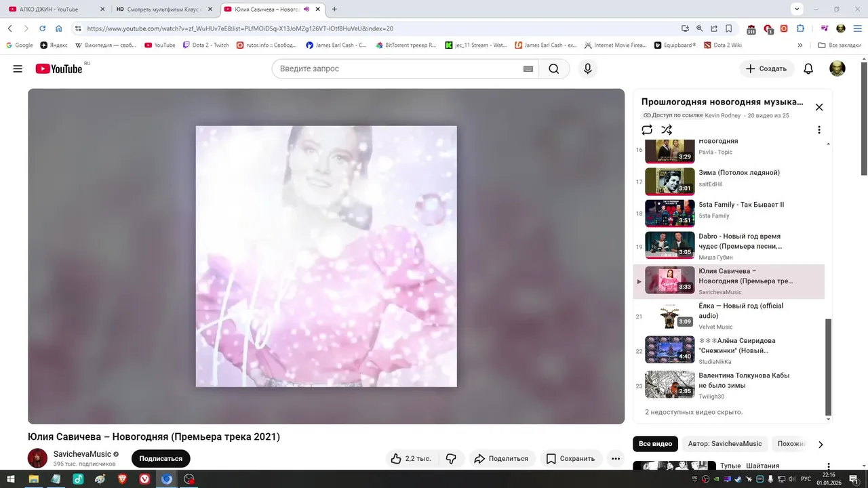Open the Equipboard bookmark
Viewport: 868px width, 488px height.
click(x=675, y=45)
